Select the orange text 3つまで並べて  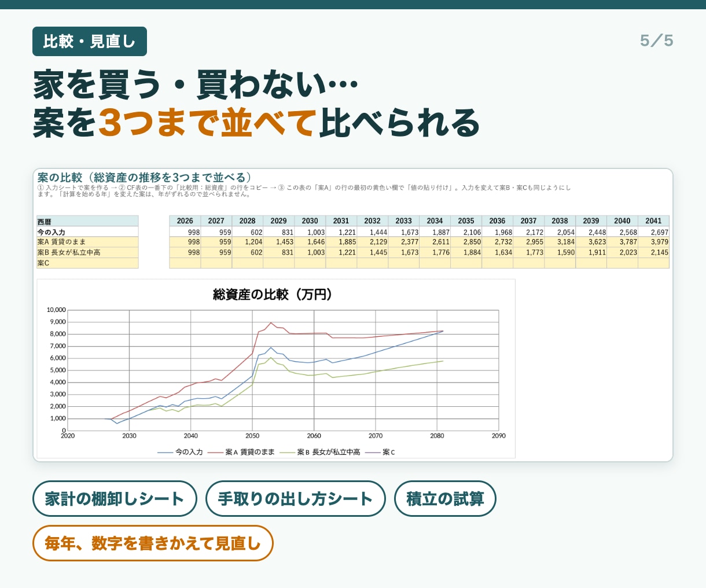coord(207,123)
